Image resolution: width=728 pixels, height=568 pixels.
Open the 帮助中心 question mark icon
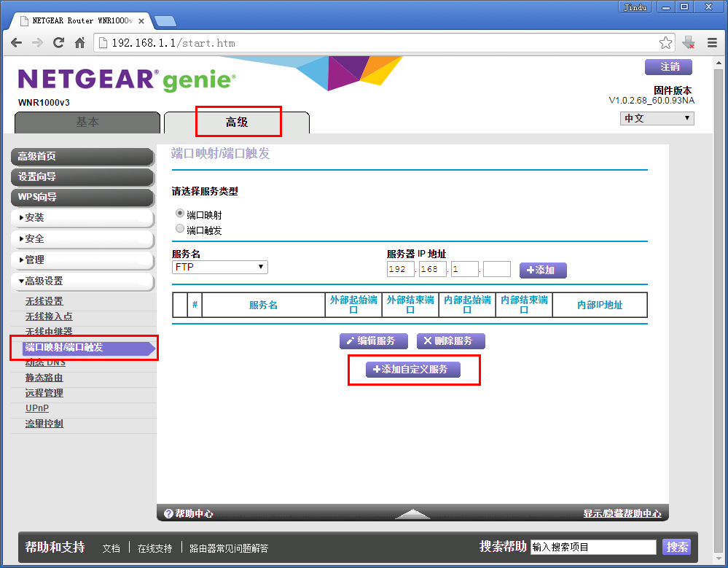pyautogui.click(x=169, y=513)
